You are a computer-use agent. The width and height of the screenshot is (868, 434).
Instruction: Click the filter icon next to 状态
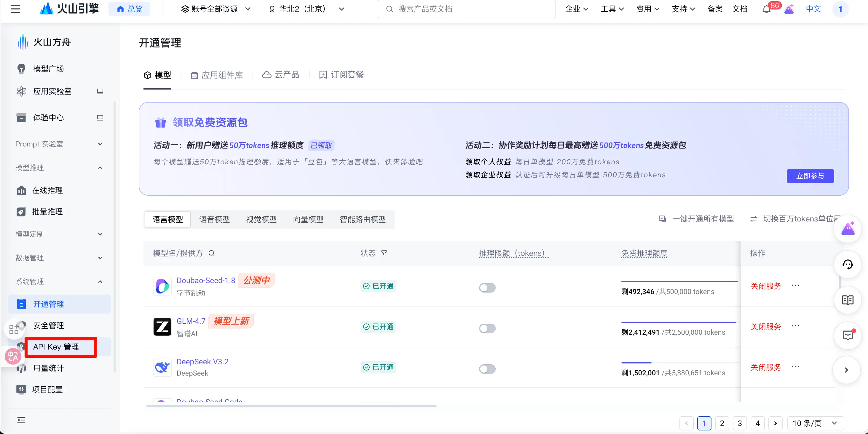(384, 253)
